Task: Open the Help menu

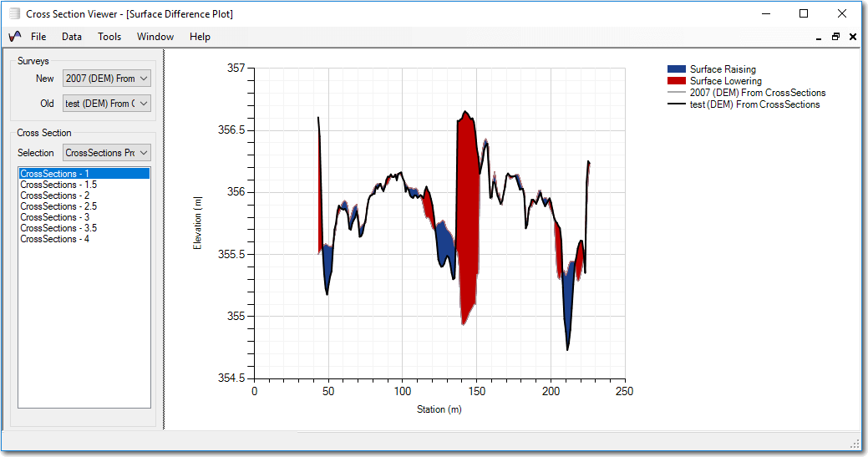Action: pyautogui.click(x=200, y=37)
